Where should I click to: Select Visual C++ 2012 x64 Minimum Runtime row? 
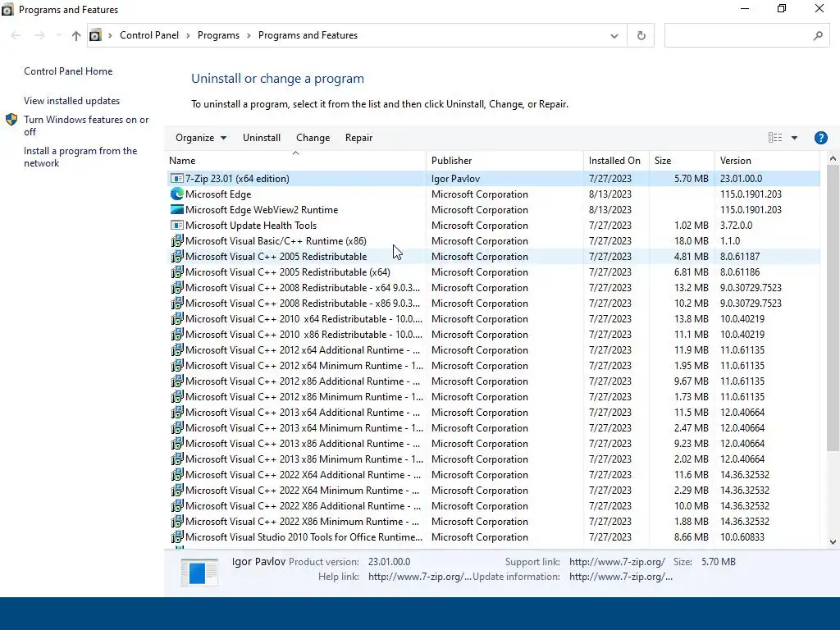point(493,365)
